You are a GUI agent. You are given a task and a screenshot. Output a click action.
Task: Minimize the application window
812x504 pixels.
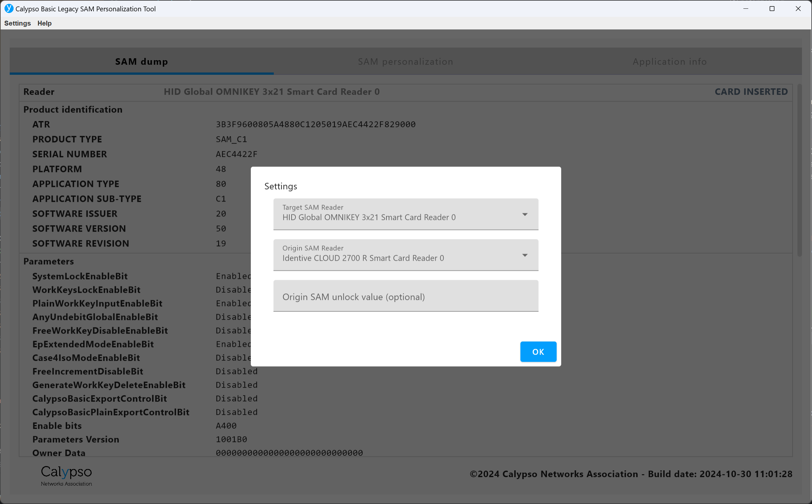(746, 9)
